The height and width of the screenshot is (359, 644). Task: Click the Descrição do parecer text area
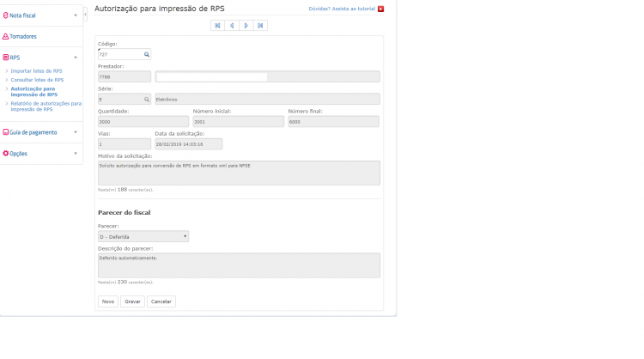(x=239, y=265)
